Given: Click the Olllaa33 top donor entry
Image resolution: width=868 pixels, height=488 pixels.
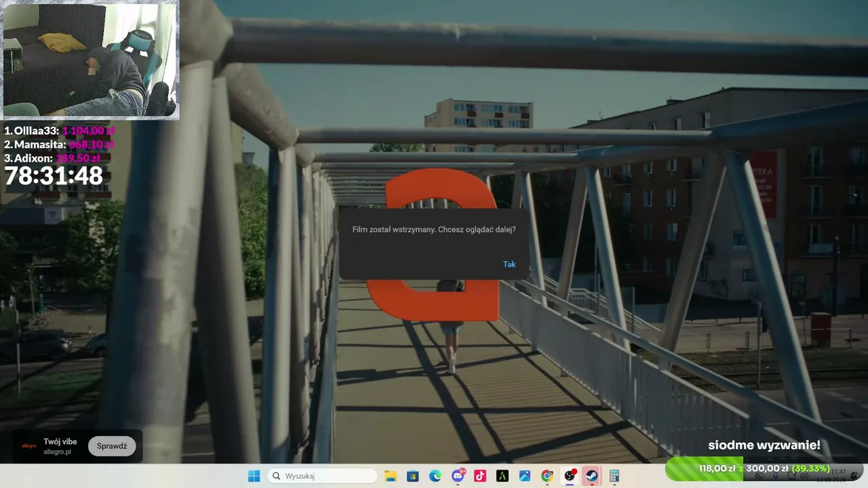Looking at the screenshot, I should (x=60, y=131).
